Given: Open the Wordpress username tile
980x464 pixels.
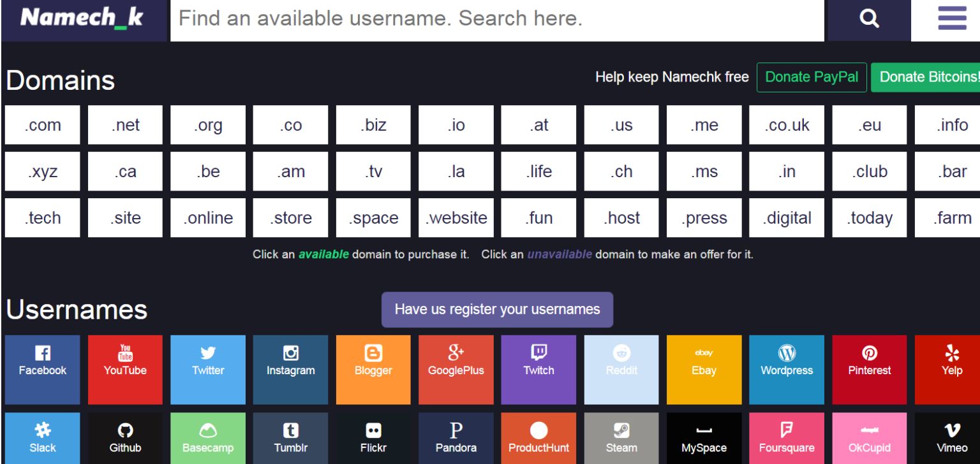Looking at the screenshot, I should click(787, 370).
